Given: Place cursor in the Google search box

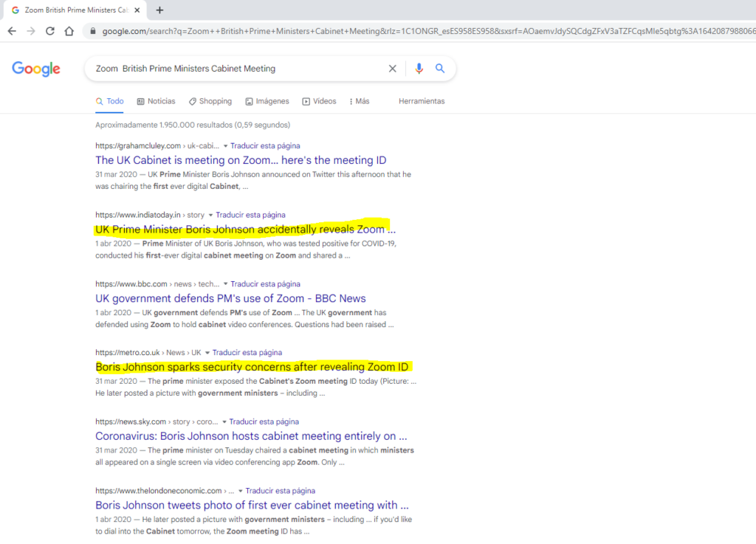Looking at the screenshot, I should point(221,68).
